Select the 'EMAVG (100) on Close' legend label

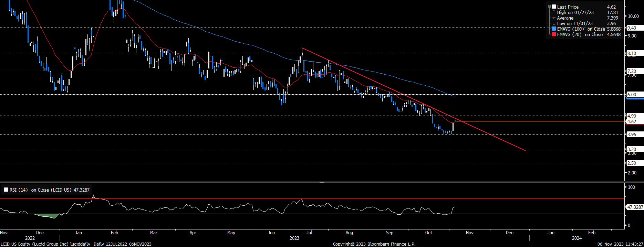(x=581, y=29)
